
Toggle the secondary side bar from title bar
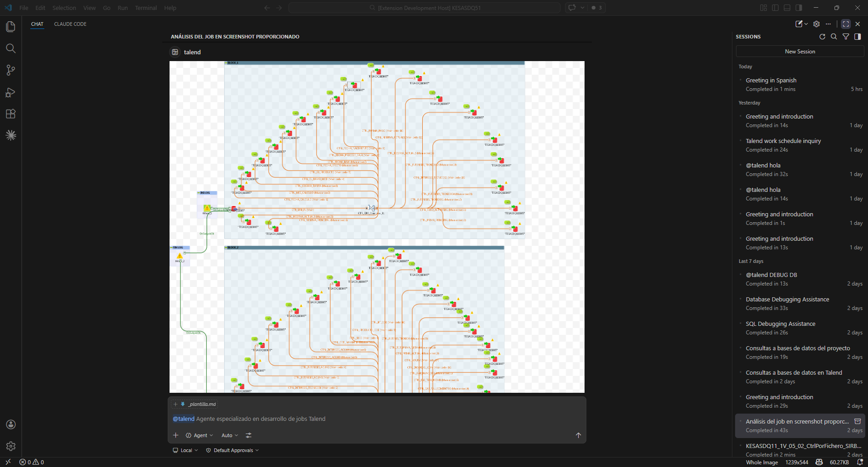pyautogui.click(x=799, y=8)
